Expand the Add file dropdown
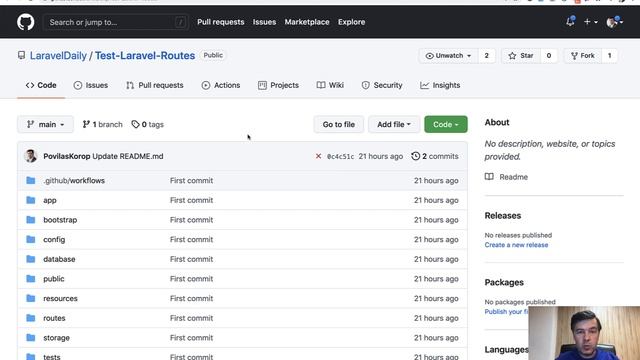Viewport: 640px width, 360px height. (394, 124)
